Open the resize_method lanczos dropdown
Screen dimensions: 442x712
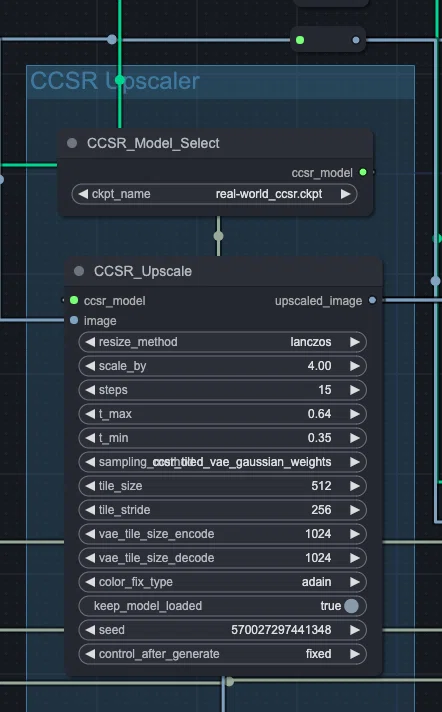pos(222,342)
